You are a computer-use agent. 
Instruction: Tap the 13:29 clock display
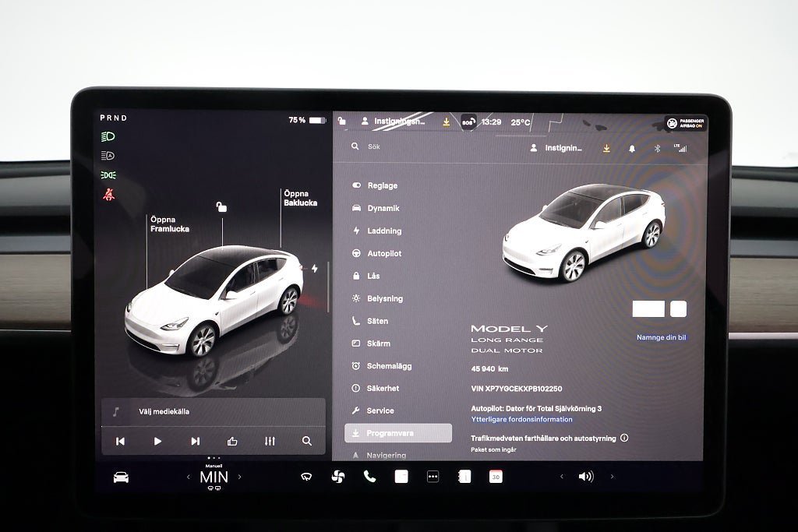491,122
